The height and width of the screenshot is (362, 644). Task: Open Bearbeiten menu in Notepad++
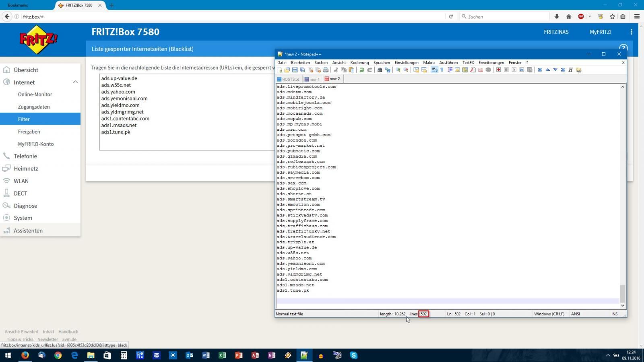[x=300, y=63]
